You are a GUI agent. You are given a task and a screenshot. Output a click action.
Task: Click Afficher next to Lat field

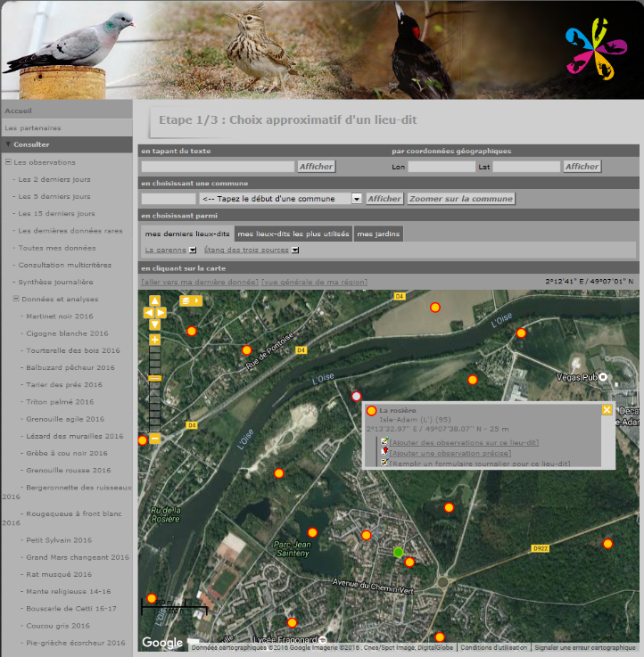point(582,167)
